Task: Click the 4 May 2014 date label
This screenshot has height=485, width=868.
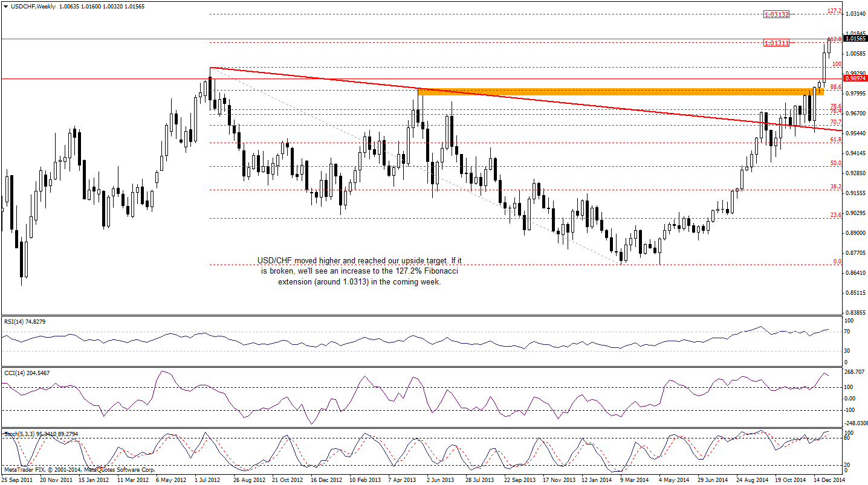Action: coord(673,480)
